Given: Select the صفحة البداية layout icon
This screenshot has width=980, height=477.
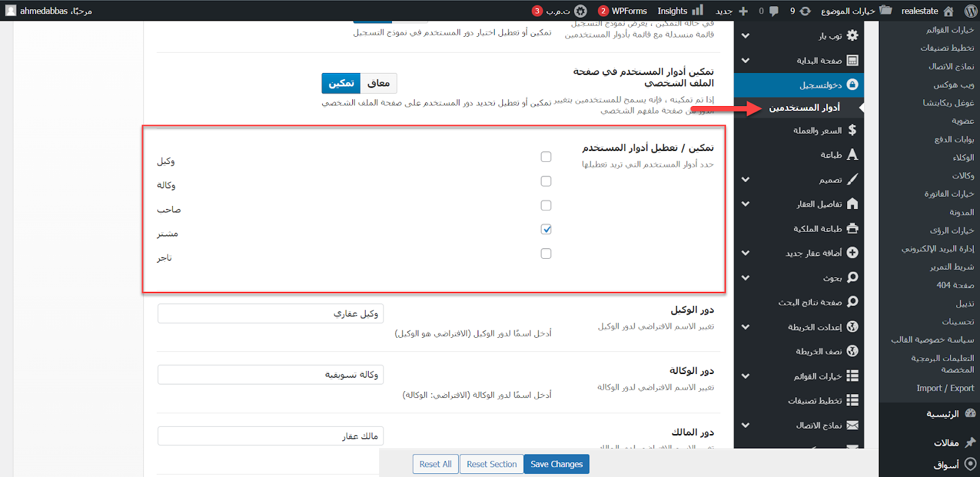Looking at the screenshot, I should (852, 60).
